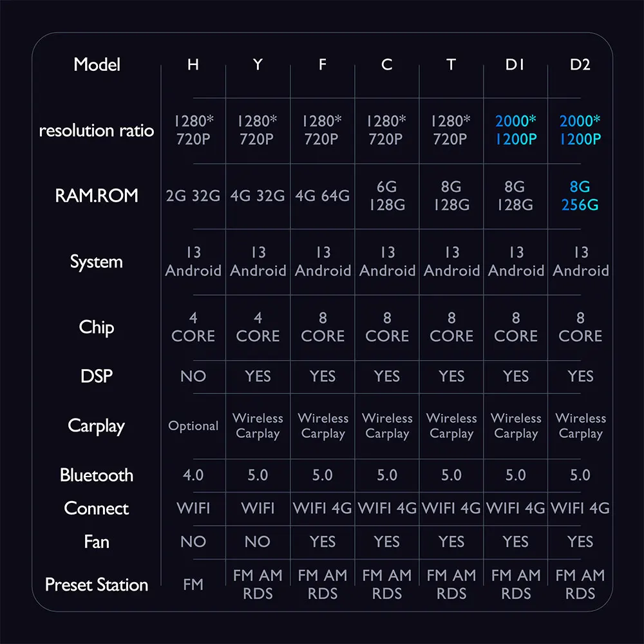
Task: Click the 6G 128G cell under C
Action: [x=387, y=196]
